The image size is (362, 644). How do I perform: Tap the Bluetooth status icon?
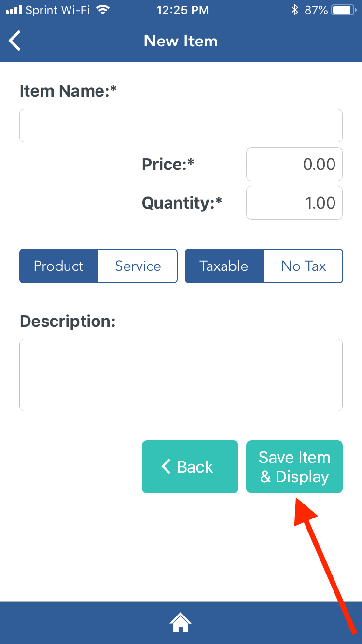pyautogui.click(x=295, y=10)
